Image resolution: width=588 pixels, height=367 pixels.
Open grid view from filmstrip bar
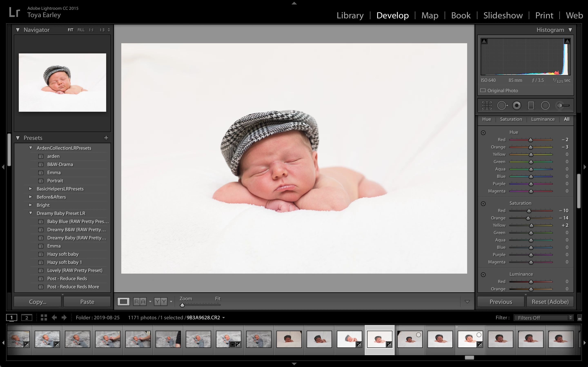click(x=44, y=317)
